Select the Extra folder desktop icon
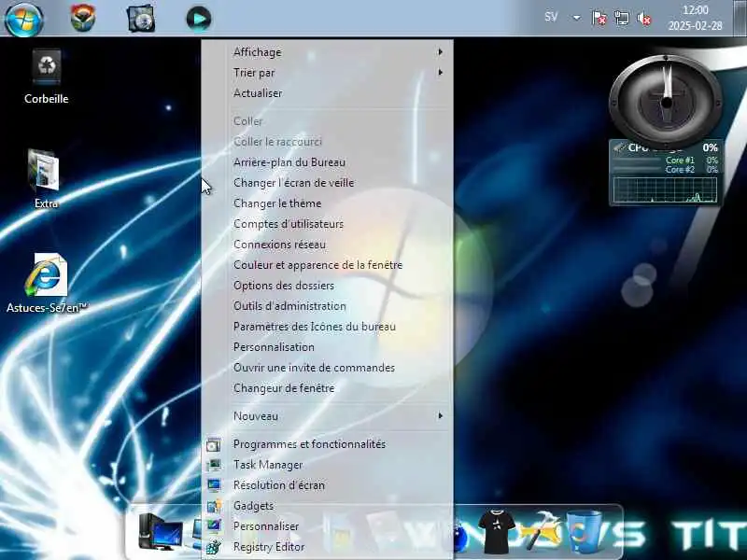 click(x=45, y=179)
